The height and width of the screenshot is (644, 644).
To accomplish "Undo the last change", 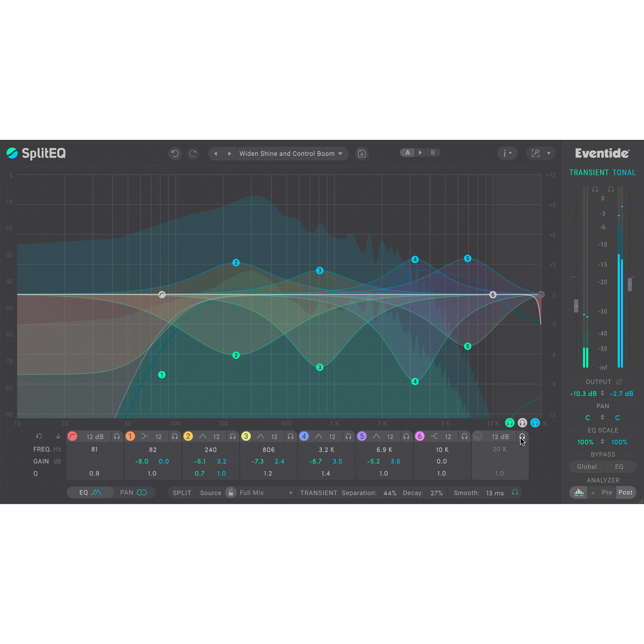I will 175,154.
